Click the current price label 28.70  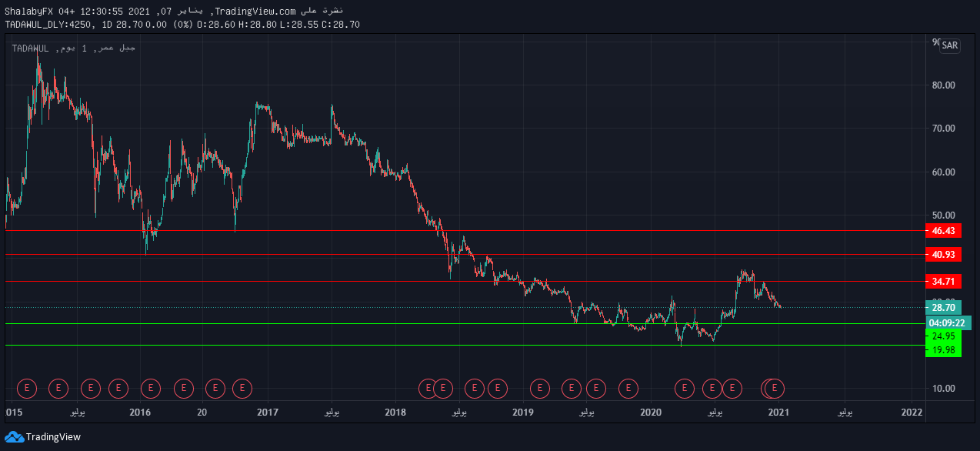tap(943, 308)
